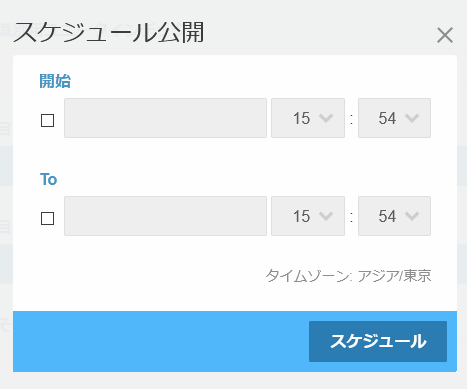The height and width of the screenshot is (389, 467).
Task: Click the 開始 date input field
Action: (165, 118)
